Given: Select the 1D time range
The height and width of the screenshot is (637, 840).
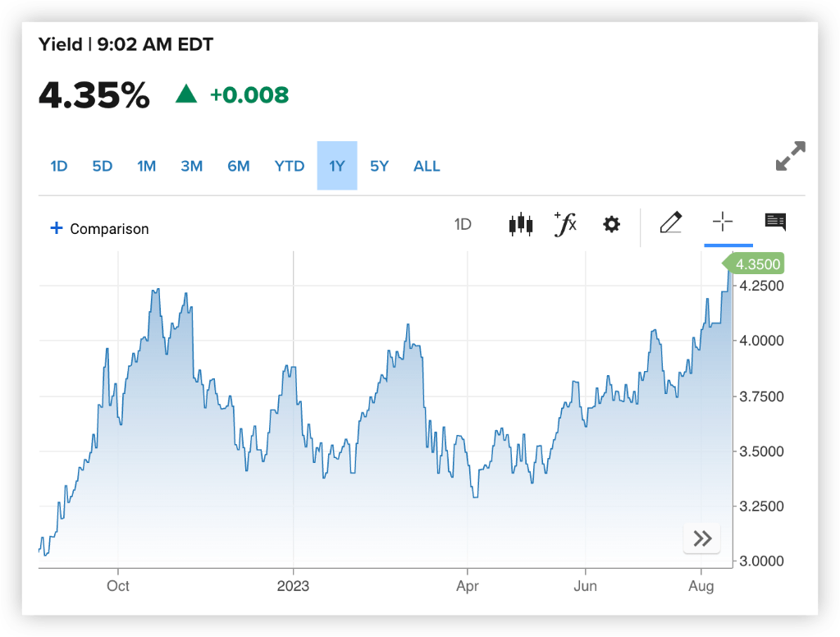Looking at the screenshot, I should click(59, 166).
